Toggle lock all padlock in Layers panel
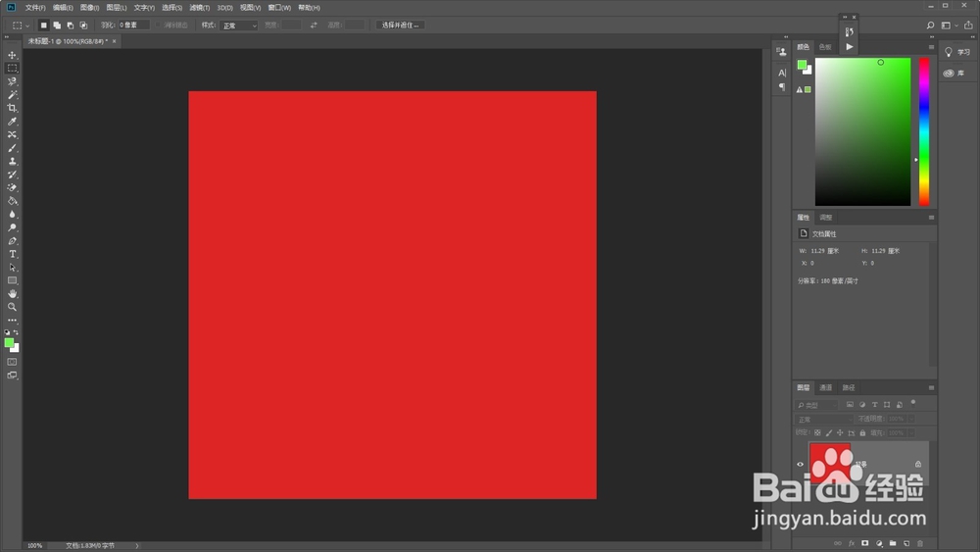 coord(862,432)
